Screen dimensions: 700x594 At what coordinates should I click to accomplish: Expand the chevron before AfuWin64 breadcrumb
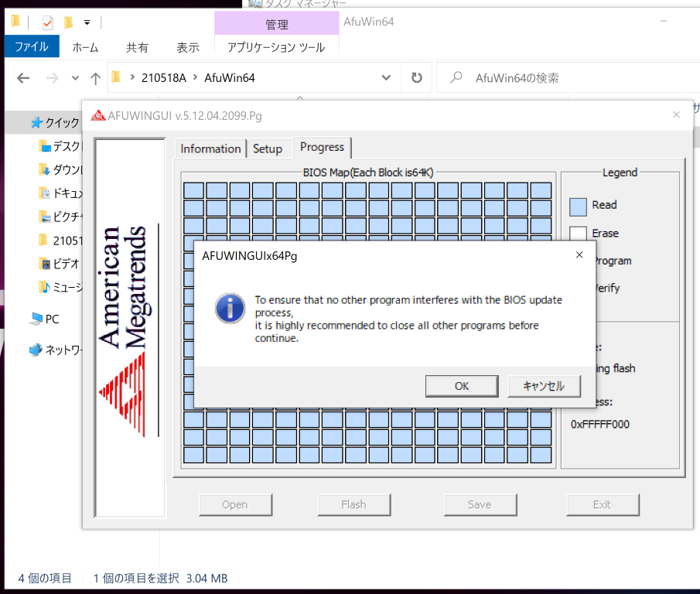(x=195, y=77)
